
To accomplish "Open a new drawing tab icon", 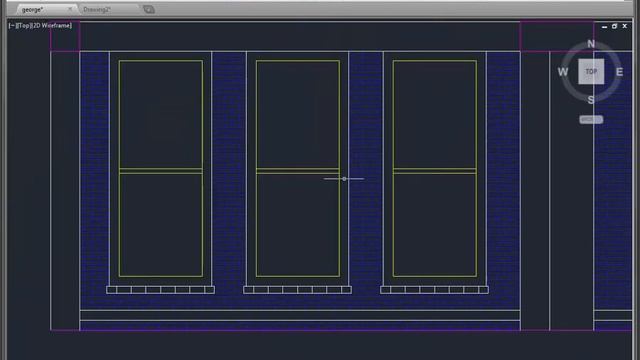I will pos(149,9).
